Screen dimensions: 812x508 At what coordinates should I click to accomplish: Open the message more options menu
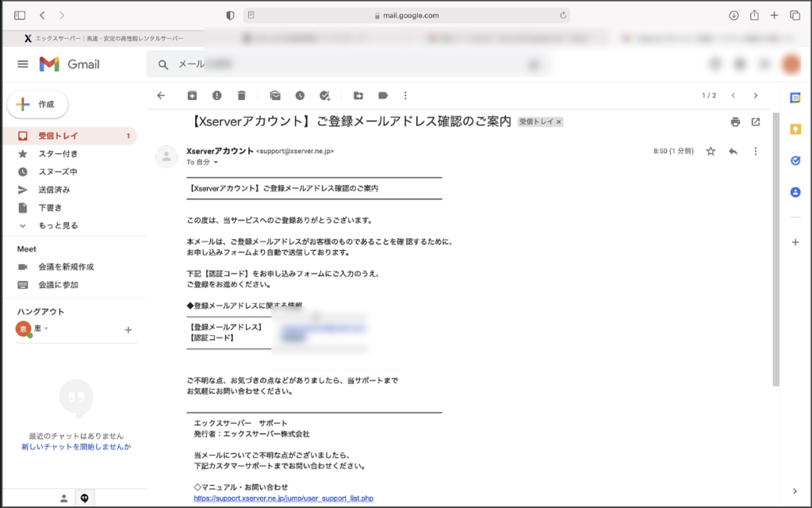(x=756, y=152)
